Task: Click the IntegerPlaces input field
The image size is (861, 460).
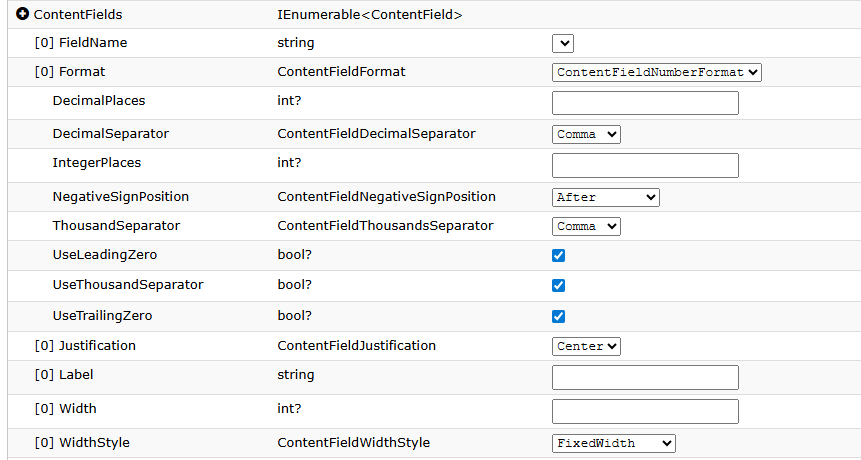Action: click(x=645, y=165)
